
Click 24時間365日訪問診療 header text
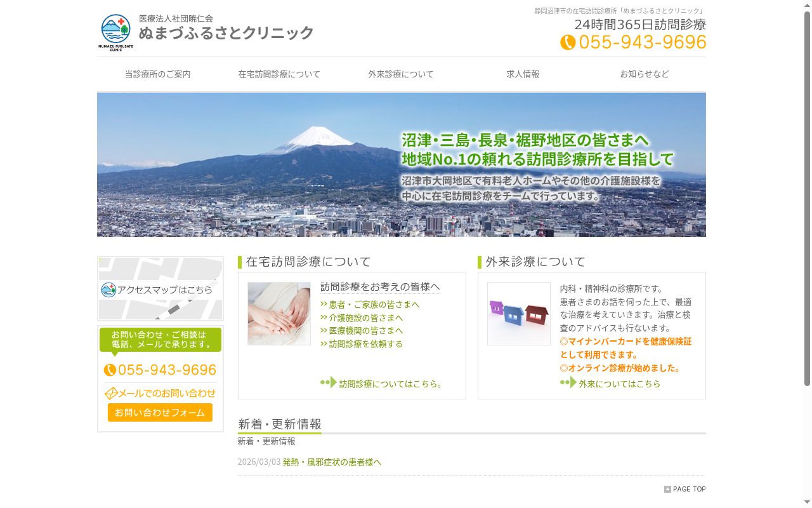coord(640,25)
